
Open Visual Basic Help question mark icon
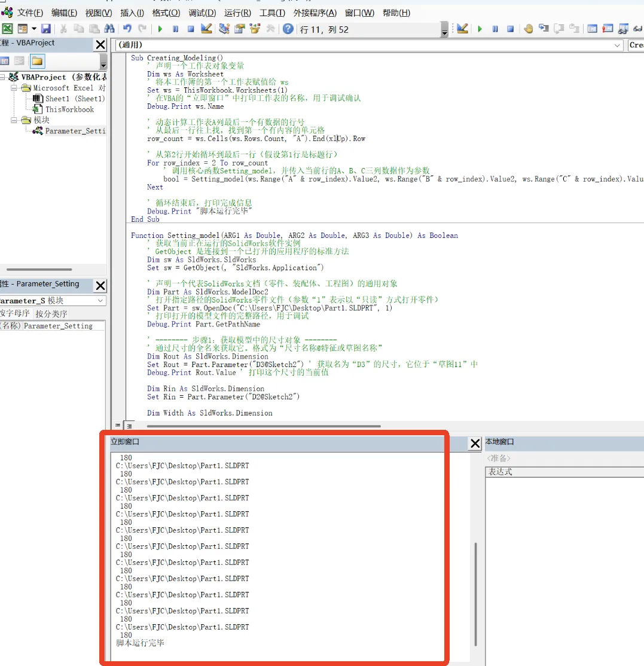(x=288, y=29)
